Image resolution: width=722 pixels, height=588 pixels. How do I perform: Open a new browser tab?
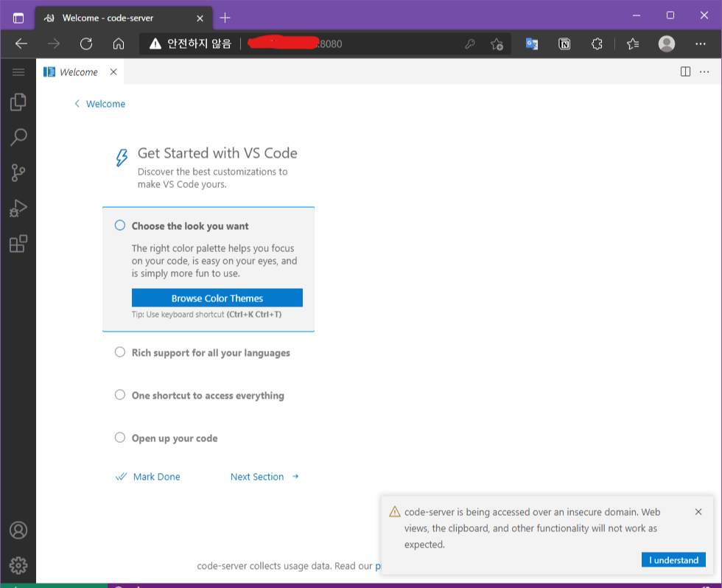(225, 18)
